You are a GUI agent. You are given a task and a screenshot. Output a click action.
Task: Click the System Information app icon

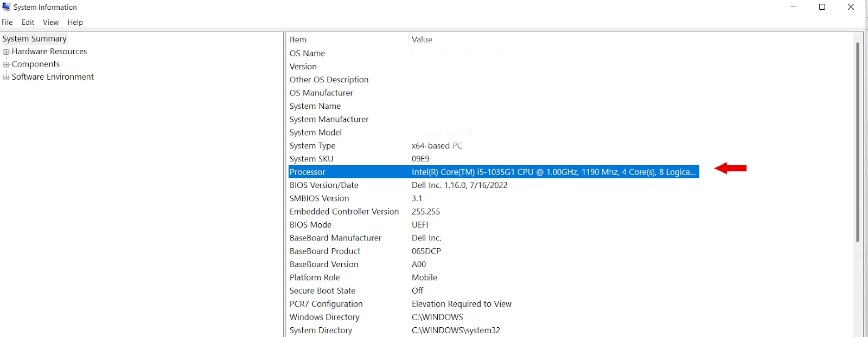pos(6,7)
